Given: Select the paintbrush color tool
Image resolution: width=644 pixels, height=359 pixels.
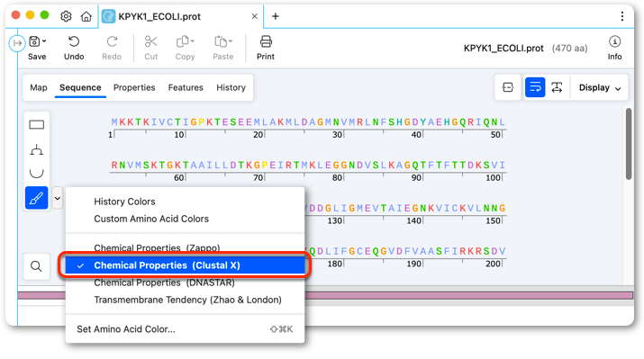Looking at the screenshot, I should point(37,198).
